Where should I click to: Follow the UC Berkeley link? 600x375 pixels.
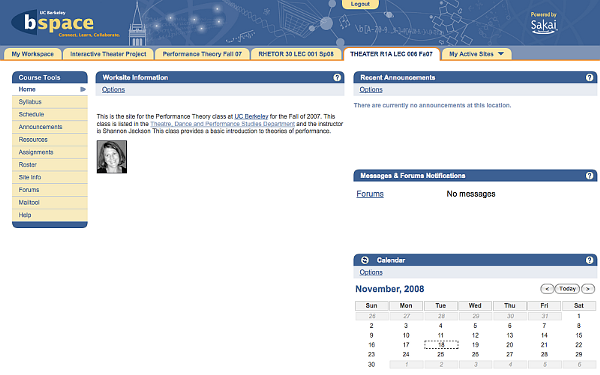coord(251,116)
